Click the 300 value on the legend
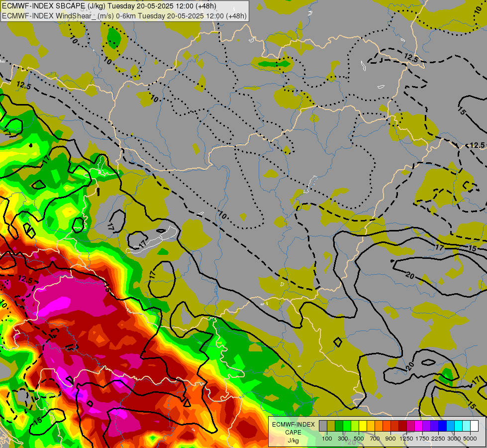The height and width of the screenshot is (448, 487). click(343, 439)
